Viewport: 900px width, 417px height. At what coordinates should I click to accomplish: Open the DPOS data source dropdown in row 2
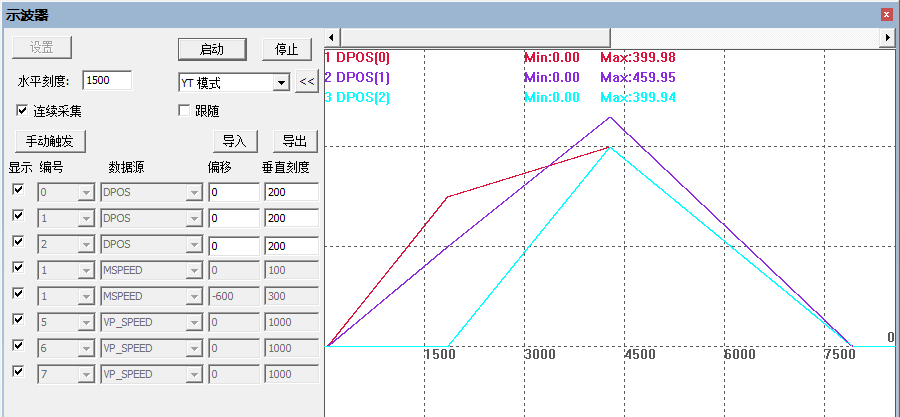(x=195, y=245)
